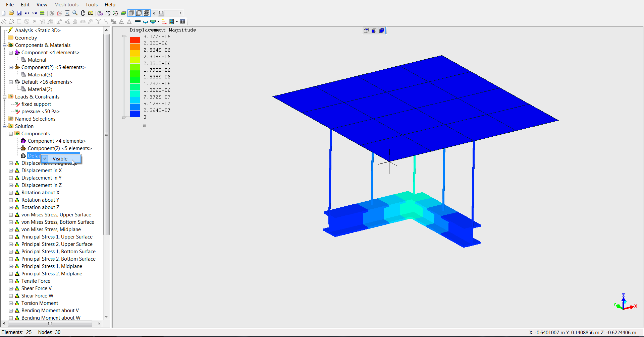This screenshot has width=644, height=337.
Task: Show deformed shape with contour icon
Action: pyautogui.click(x=153, y=21)
